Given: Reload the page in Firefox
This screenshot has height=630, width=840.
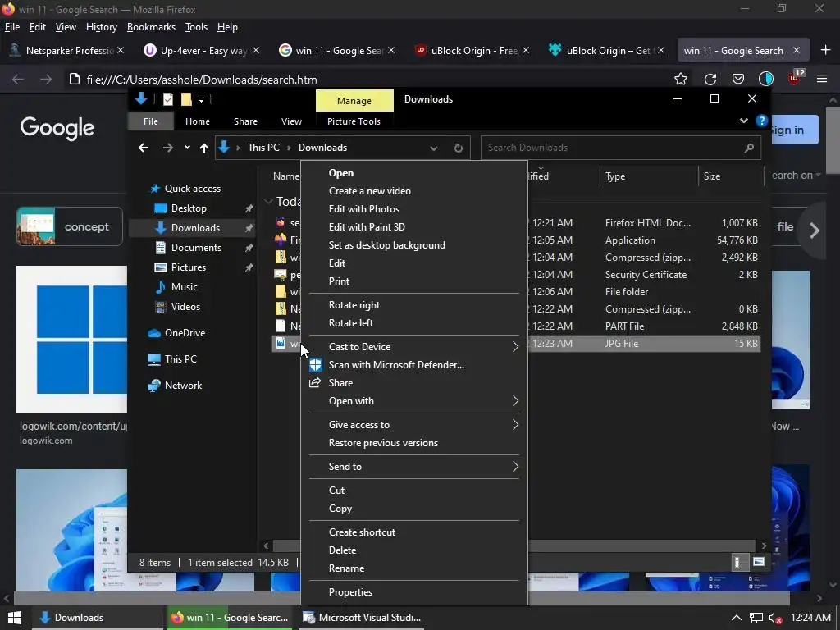Looking at the screenshot, I should click(710, 80).
